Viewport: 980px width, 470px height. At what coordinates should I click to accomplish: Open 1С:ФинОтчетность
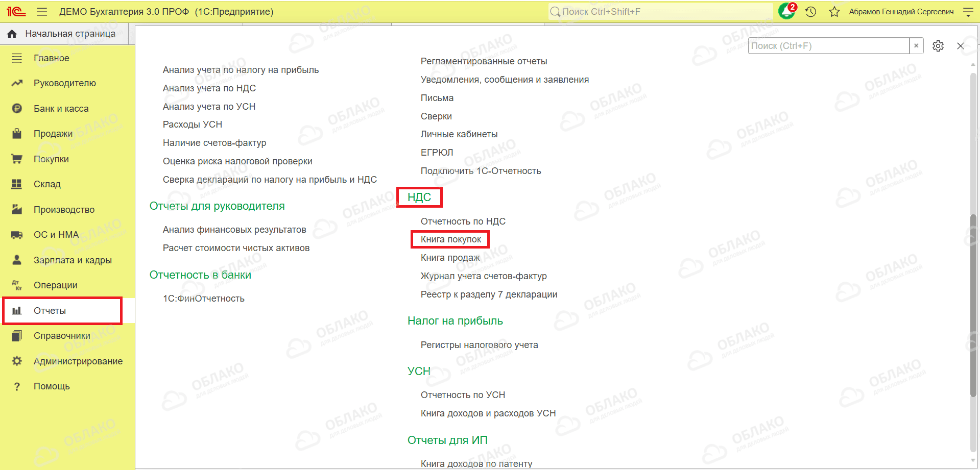(204, 299)
